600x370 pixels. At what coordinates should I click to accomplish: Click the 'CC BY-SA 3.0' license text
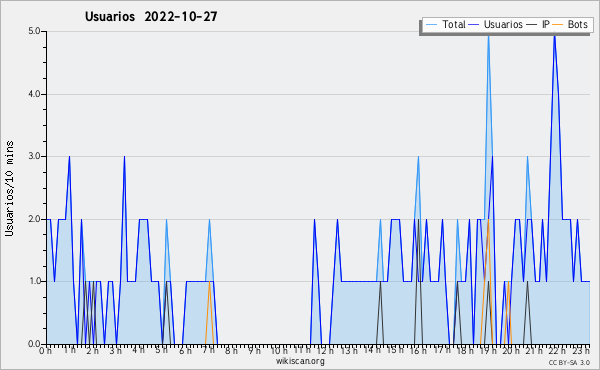[569, 363]
